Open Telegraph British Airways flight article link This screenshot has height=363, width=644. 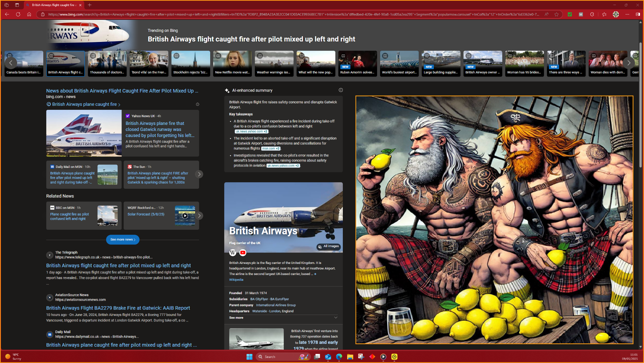click(x=119, y=265)
